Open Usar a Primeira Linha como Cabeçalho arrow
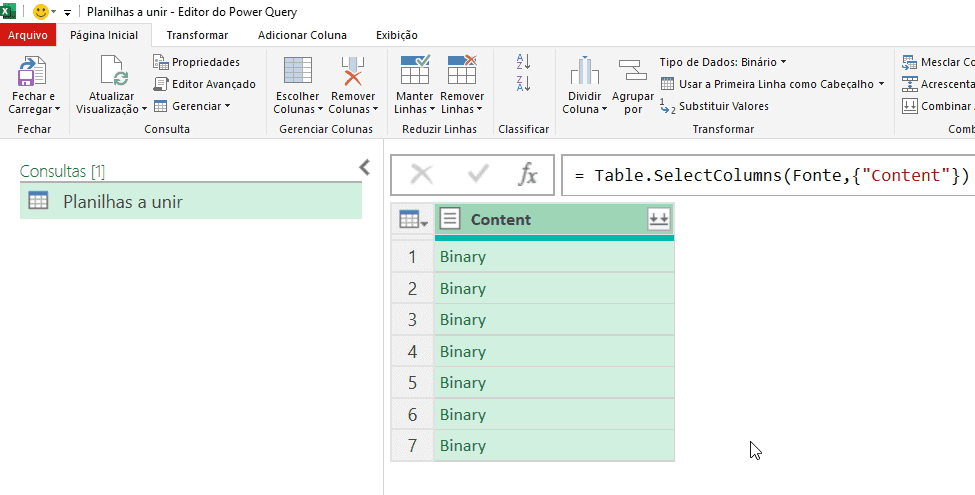Image resolution: width=975 pixels, height=495 pixels. [x=882, y=84]
